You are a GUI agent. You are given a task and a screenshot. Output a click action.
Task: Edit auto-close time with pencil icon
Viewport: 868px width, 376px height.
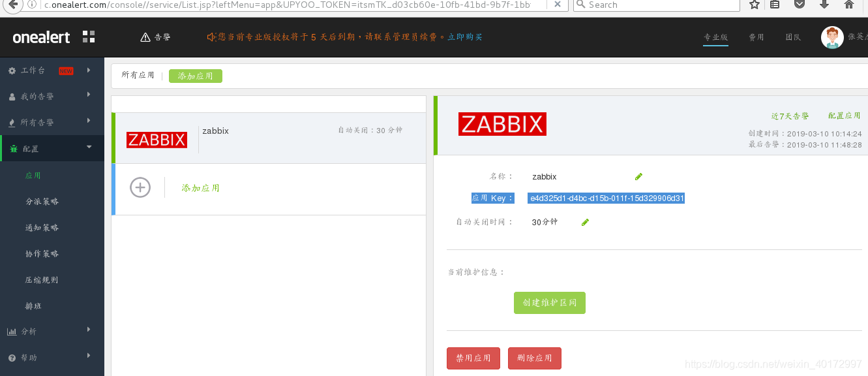[585, 222]
